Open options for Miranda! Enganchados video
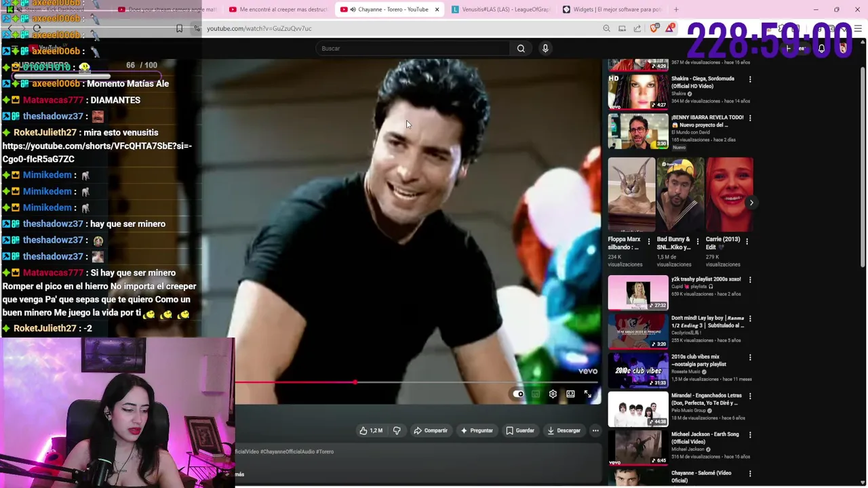 click(x=750, y=396)
